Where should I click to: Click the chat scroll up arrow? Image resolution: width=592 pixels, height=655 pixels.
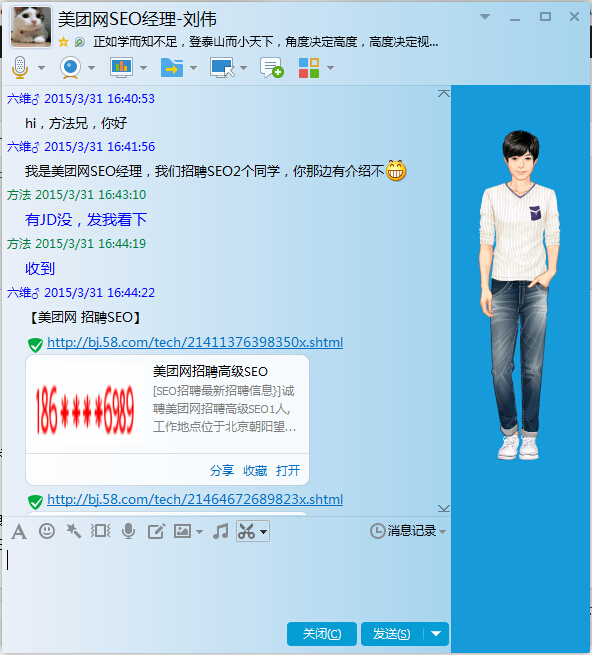(x=444, y=94)
